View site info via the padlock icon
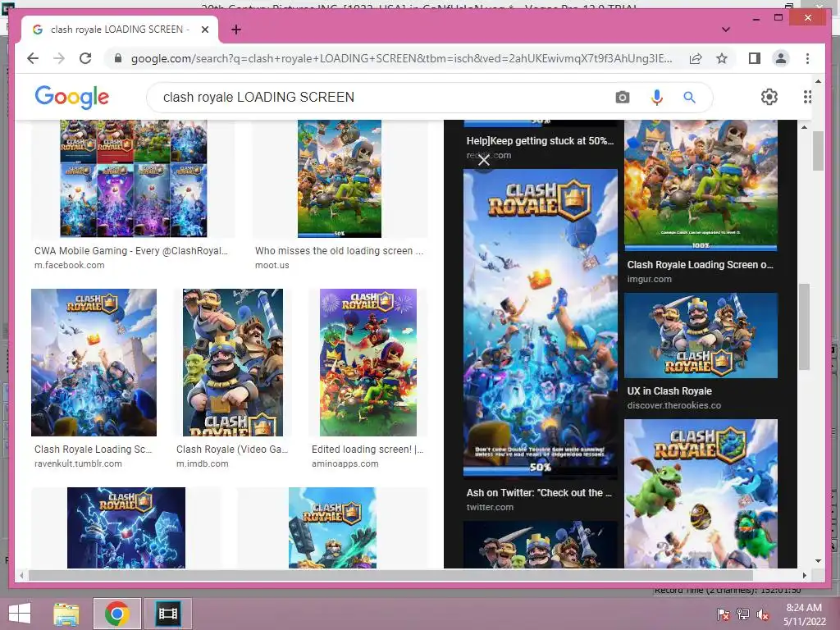 pyautogui.click(x=118, y=58)
